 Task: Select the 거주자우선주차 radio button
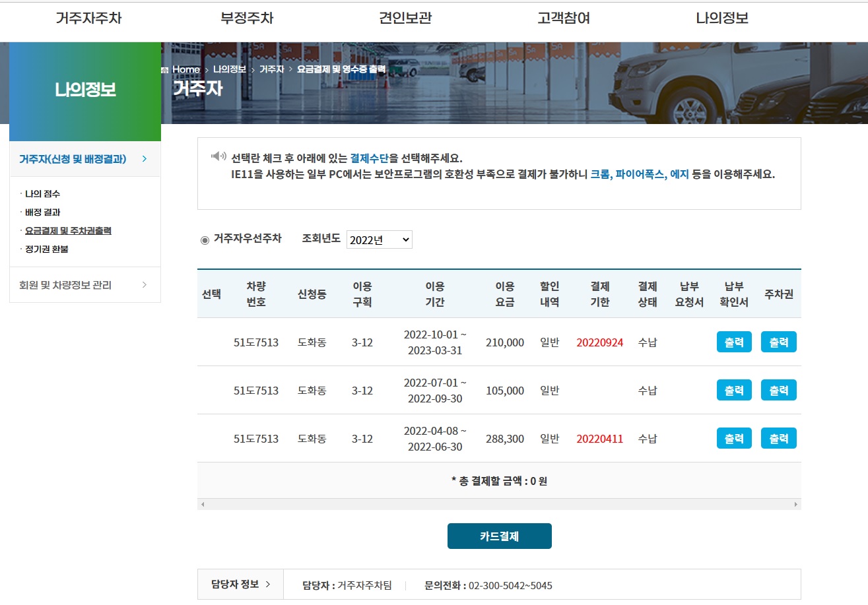(205, 239)
